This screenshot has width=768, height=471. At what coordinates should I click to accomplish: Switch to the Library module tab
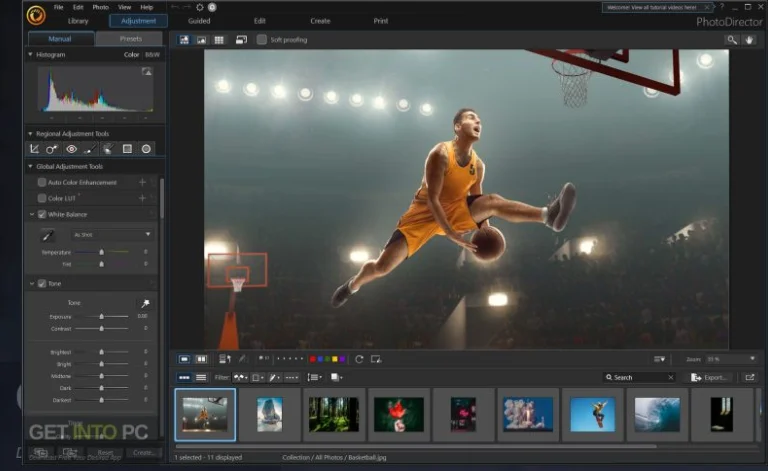78,21
